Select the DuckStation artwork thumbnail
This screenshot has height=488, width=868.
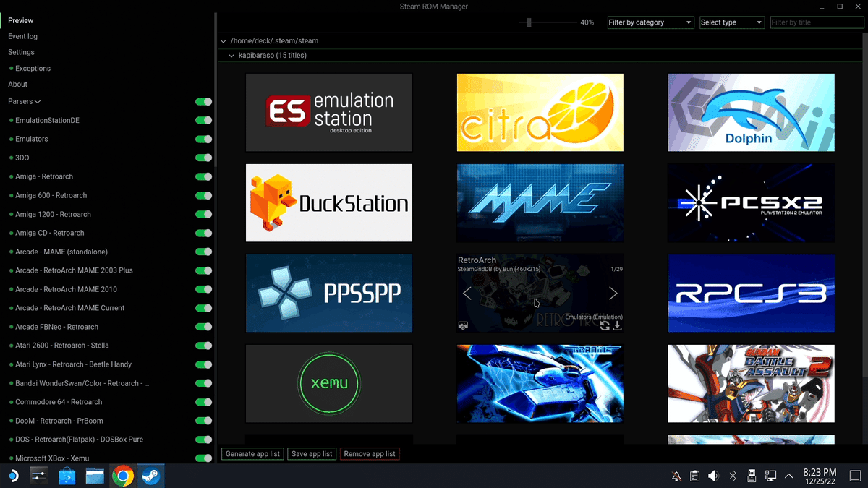[329, 202]
